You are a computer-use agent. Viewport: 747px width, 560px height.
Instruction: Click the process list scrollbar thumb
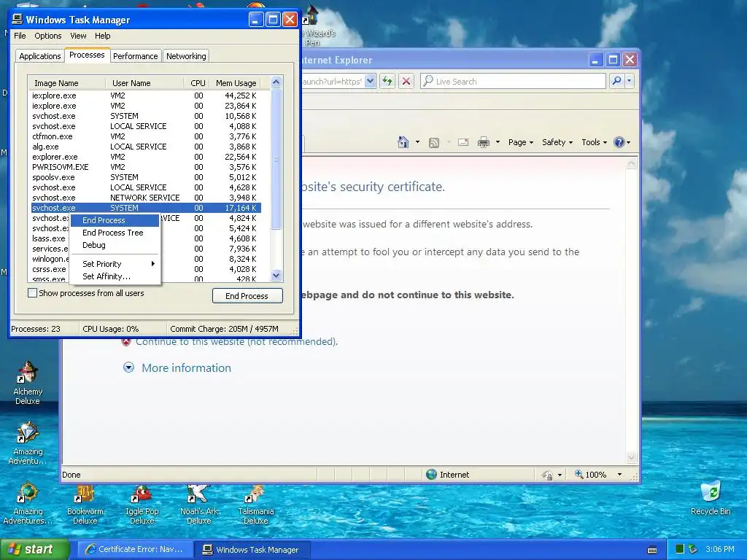[x=276, y=158]
